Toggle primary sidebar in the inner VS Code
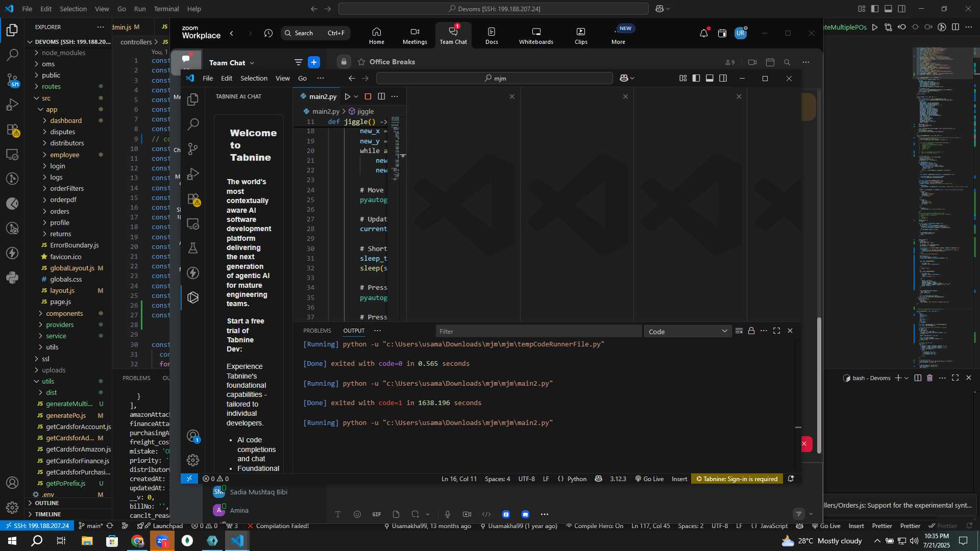 (x=696, y=78)
